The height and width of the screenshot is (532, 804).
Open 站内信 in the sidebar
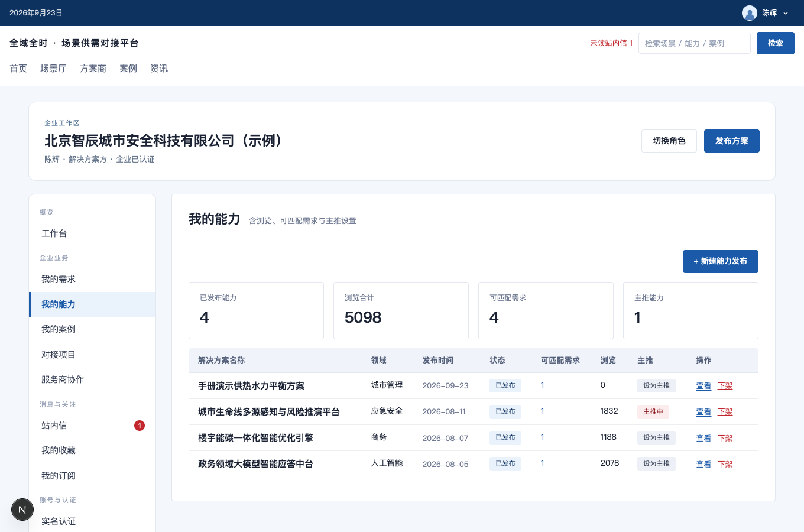[x=93, y=426]
